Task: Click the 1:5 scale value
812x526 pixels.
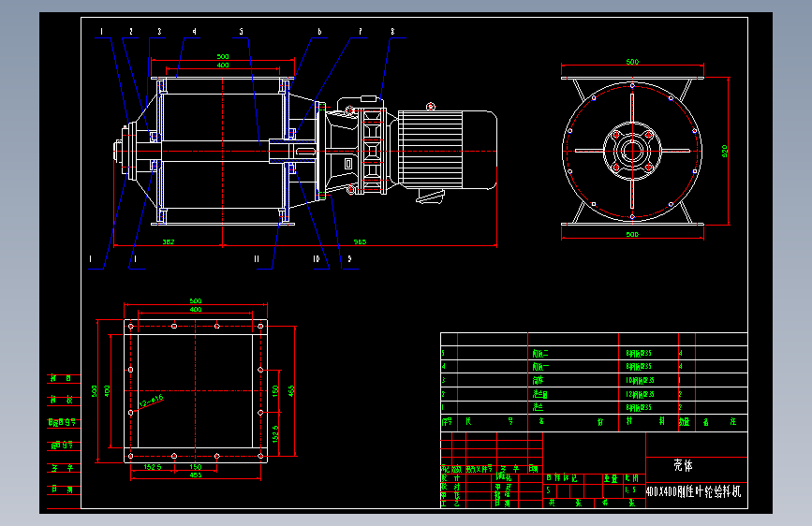Action: [630, 489]
